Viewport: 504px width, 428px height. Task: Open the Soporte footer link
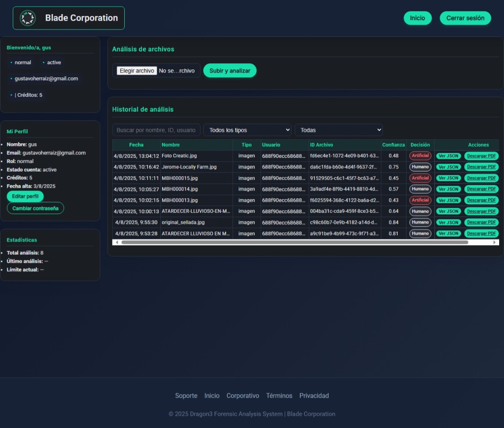coord(186,395)
